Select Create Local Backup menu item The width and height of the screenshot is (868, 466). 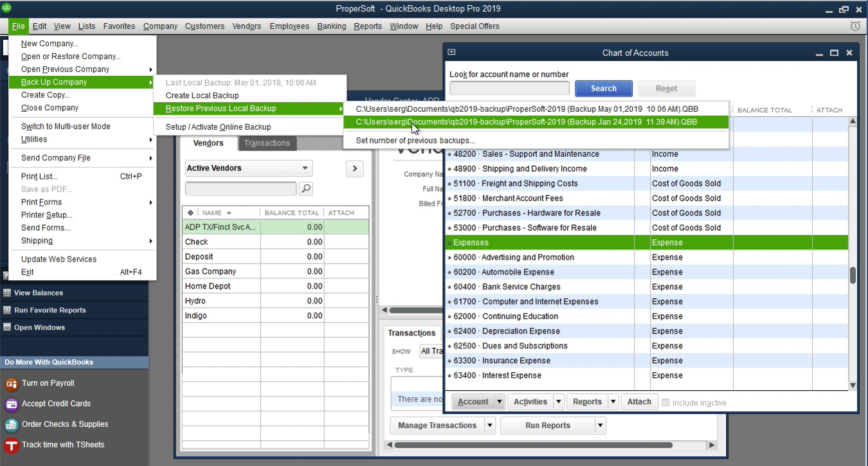202,96
